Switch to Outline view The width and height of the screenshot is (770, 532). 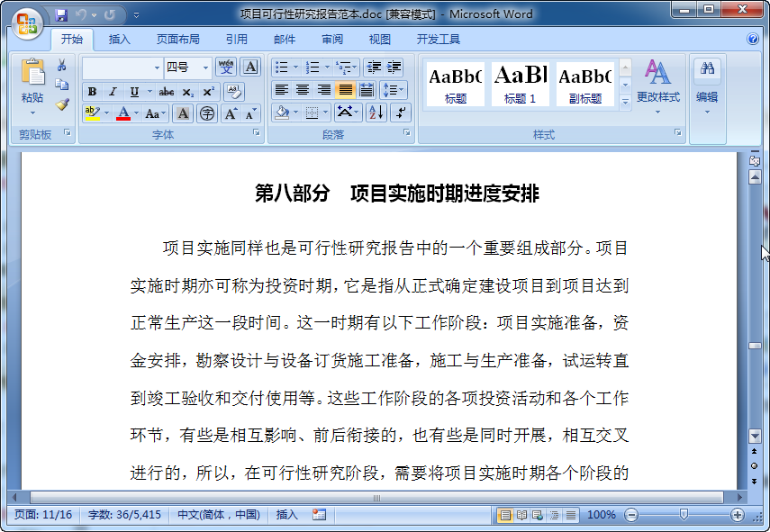click(x=555, y=515)
